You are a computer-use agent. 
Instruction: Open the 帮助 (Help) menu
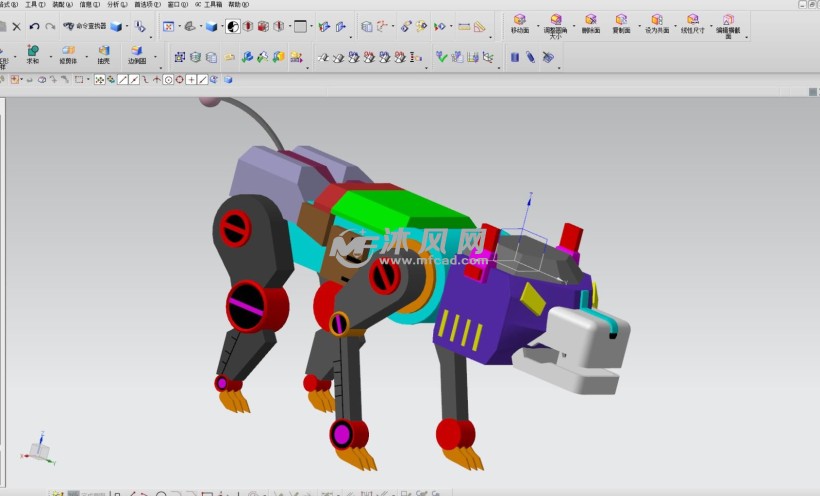[238, 5]
